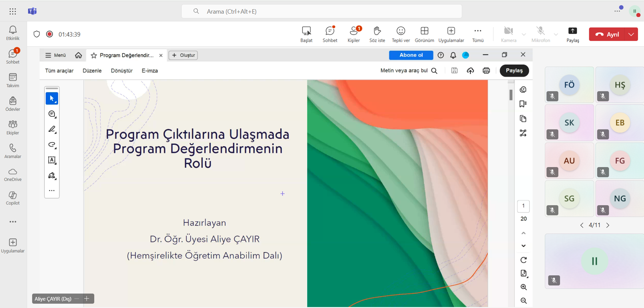644x308 pixels.
Task: Show the Kişiler participants list
Action: 354,34
